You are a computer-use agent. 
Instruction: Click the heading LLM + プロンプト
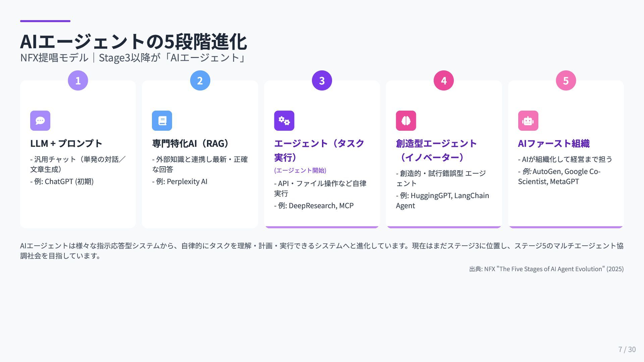coord(66,143)
